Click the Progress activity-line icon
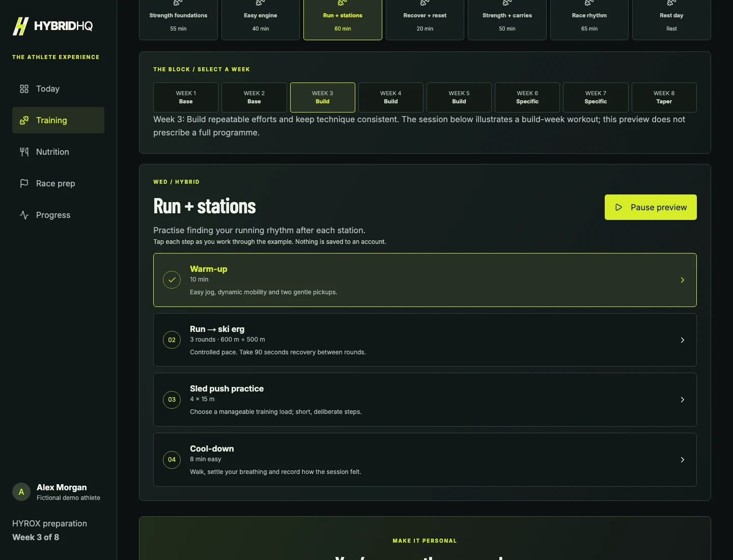The width and height of the screenshot is (733, 560). (x=24, y=215)
